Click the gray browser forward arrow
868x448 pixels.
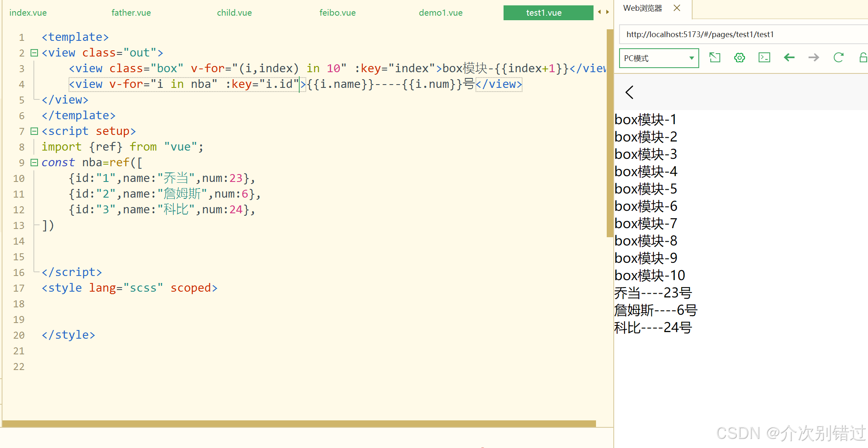pyautogui.click(x=814, y=58)
